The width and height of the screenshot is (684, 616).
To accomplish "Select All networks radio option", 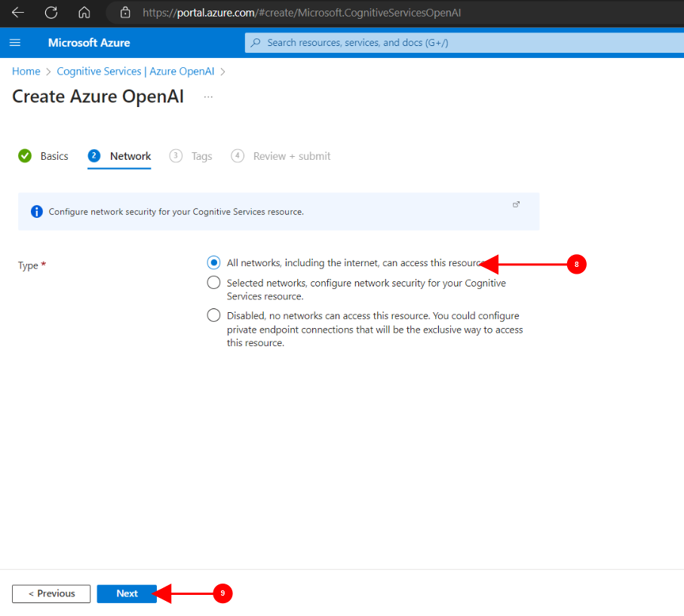I will coord(214,262).
